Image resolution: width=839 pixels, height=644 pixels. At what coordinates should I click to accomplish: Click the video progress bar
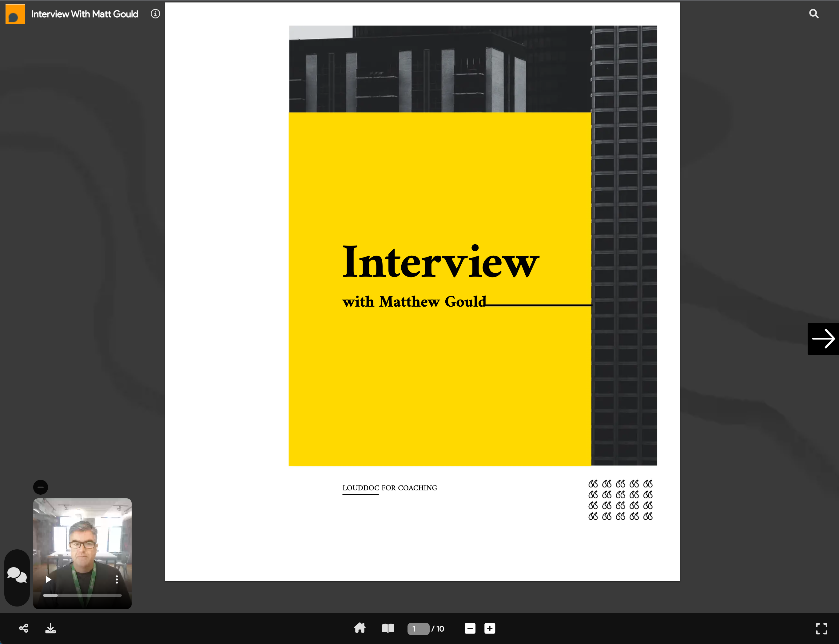(x=82, y=595)
